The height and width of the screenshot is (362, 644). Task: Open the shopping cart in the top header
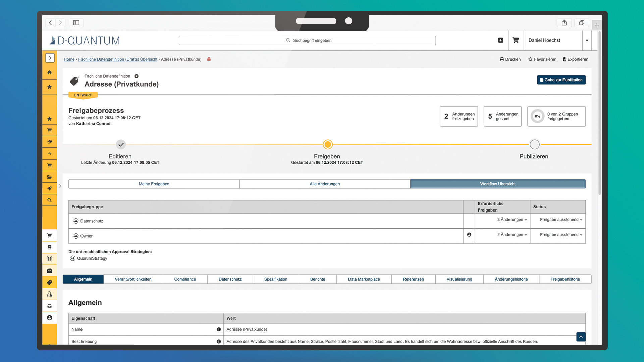(x=516, y=40)
